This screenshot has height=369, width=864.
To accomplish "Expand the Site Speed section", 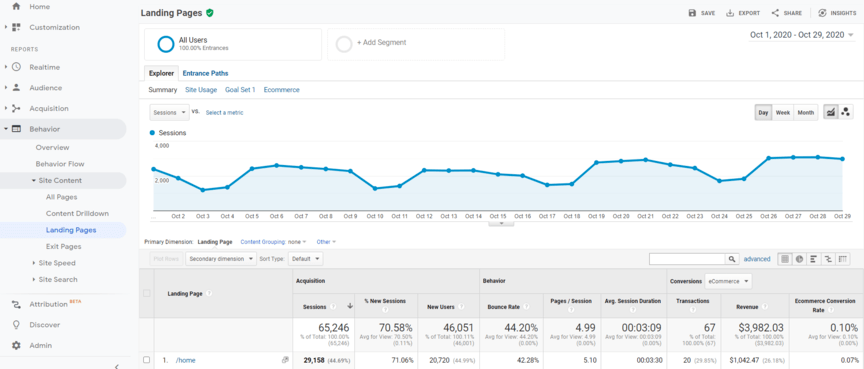I will 34,263.
